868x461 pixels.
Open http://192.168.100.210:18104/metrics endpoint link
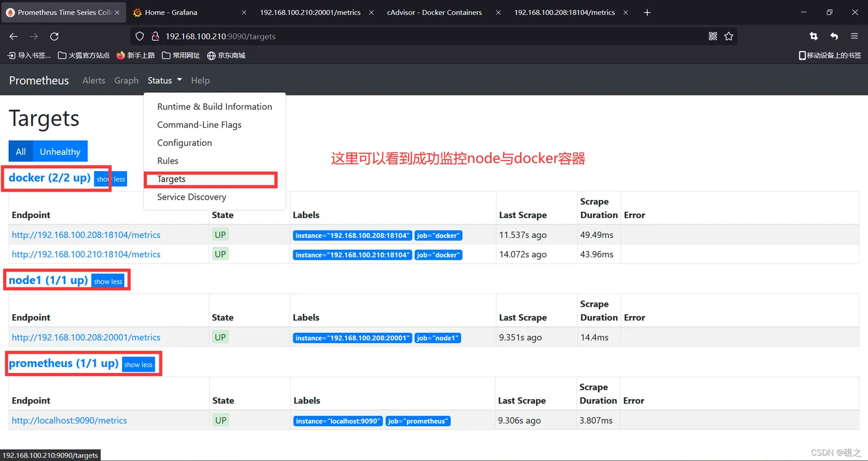[86, 254]
